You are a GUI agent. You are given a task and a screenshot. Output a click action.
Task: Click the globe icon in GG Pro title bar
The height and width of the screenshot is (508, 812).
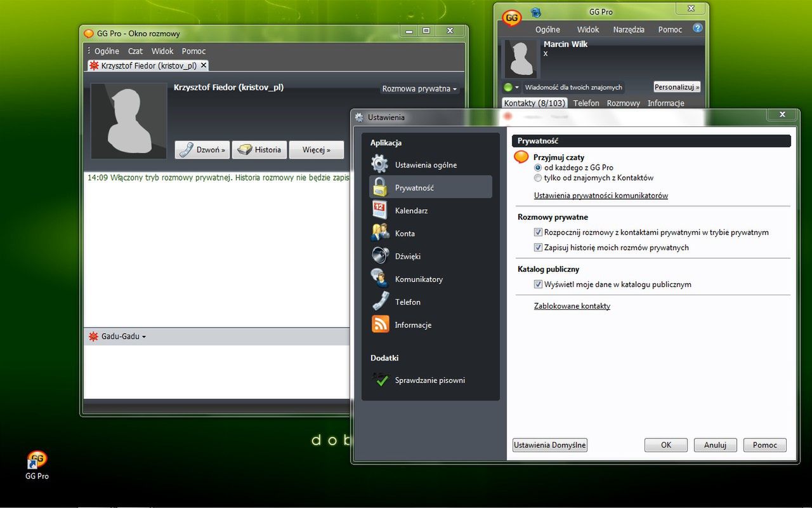(535, 13)
